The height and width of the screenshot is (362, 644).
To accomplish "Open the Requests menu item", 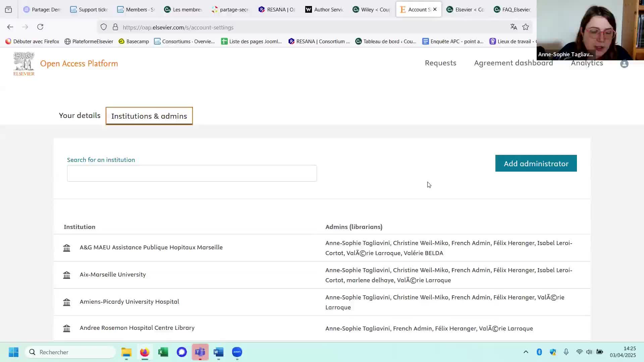I will [441, 63].
